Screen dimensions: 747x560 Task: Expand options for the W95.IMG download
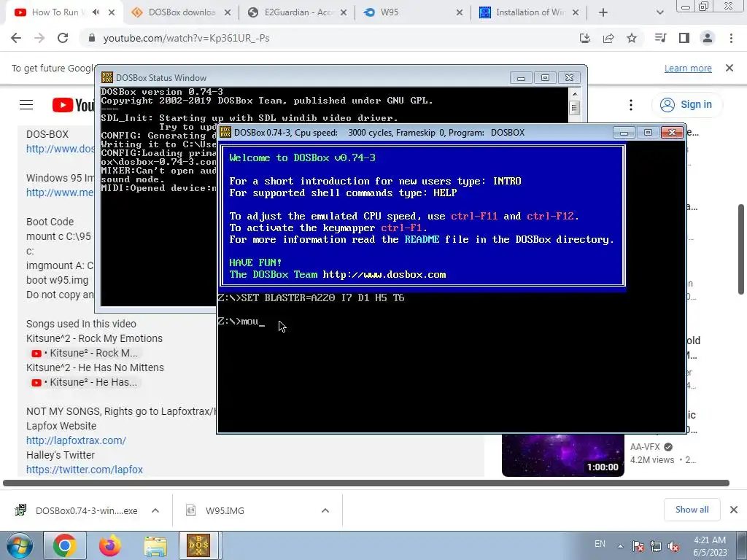tap(325, 510)
